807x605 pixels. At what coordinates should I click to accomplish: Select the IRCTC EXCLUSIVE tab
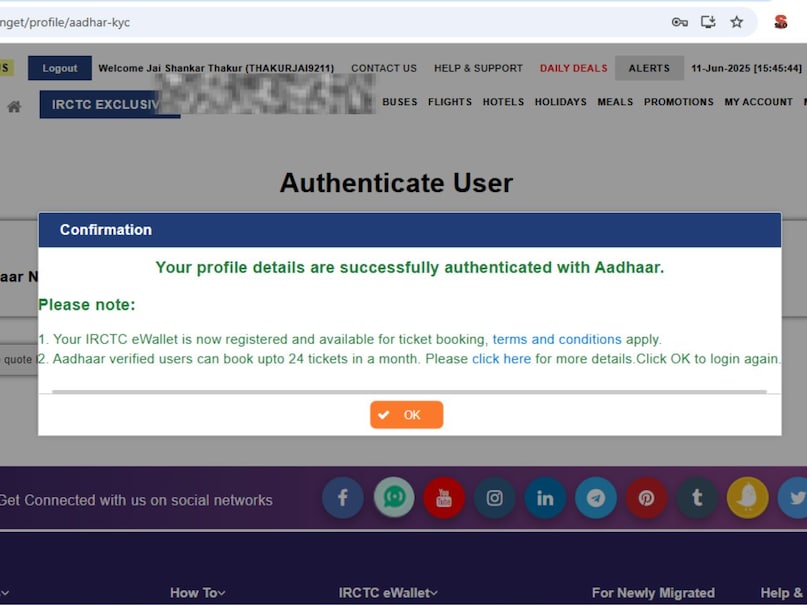(x=110, y=104)
